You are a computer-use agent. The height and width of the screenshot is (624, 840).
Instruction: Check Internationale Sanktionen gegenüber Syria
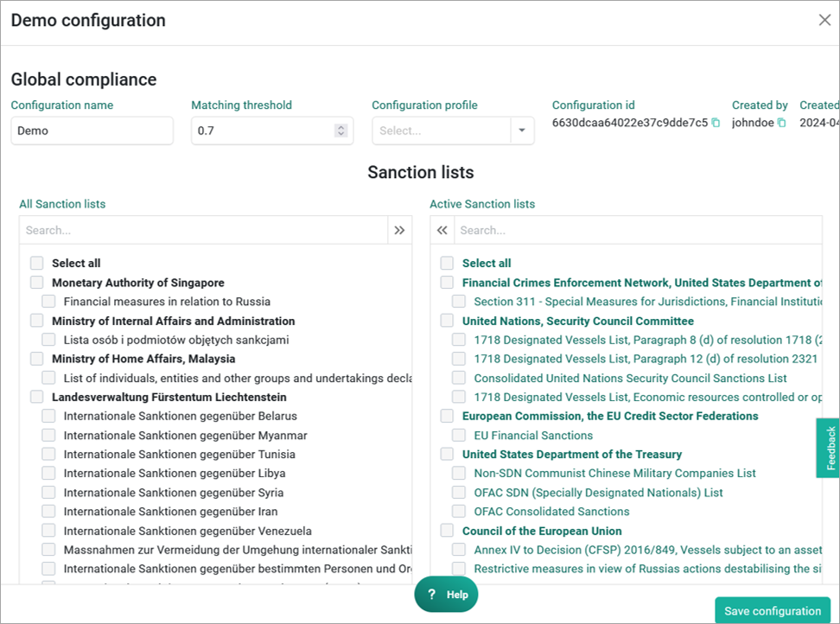(x=48, y=493)
